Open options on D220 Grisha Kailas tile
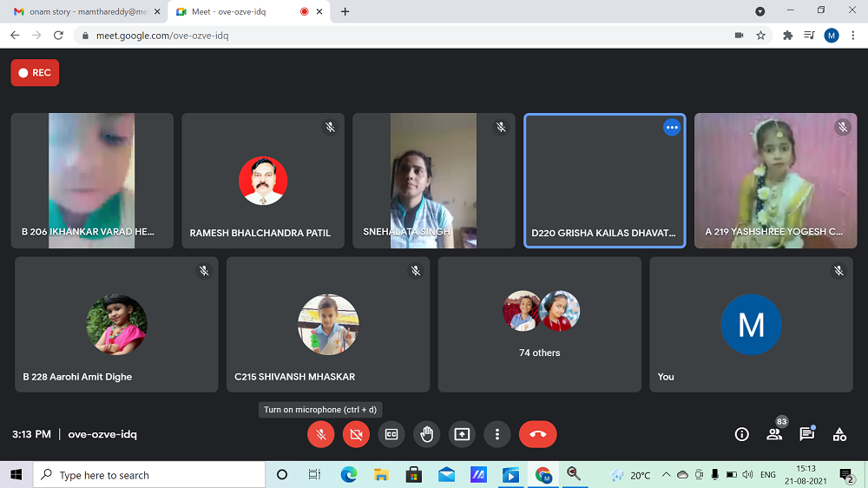This screenshot has height=488, width=868. (671, 128)
